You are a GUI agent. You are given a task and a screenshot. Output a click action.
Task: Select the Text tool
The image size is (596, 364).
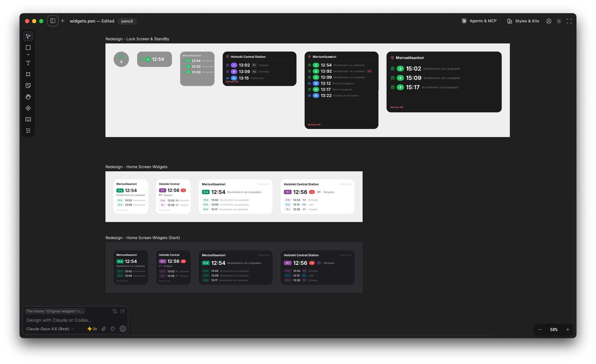click(x=28, y=63)
